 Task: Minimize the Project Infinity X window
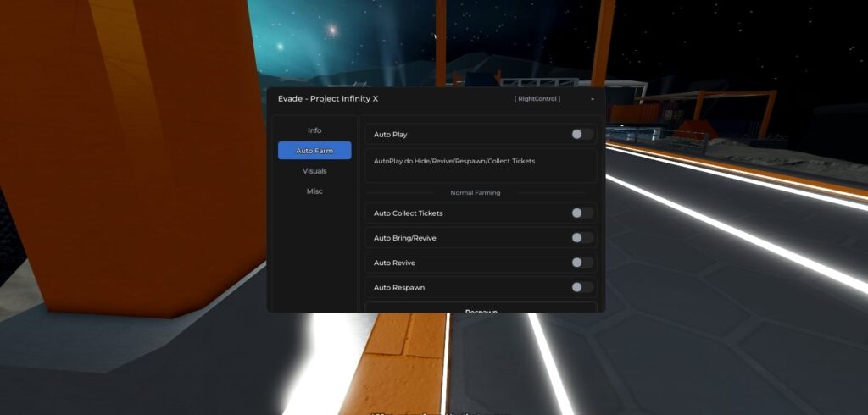click(x=593, y=99)
